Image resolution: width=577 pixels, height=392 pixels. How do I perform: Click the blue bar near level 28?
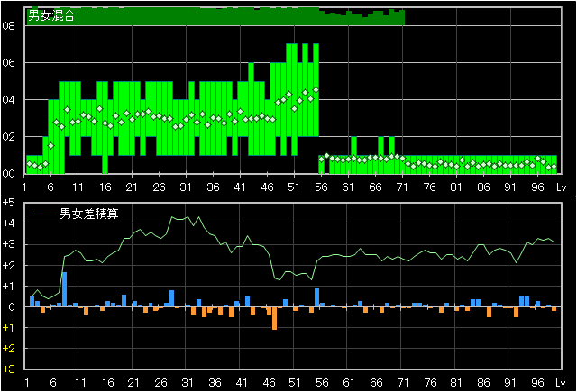coord(172,298)
